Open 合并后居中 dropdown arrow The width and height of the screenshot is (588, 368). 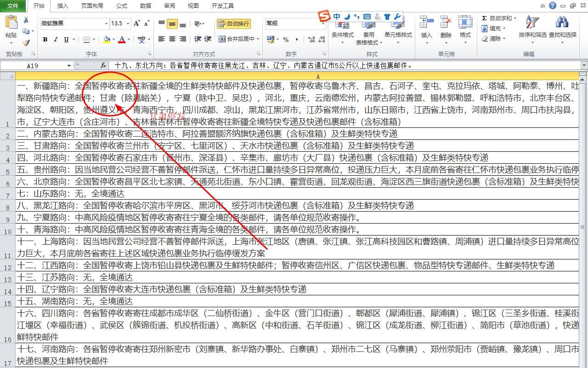pos(258,39)
